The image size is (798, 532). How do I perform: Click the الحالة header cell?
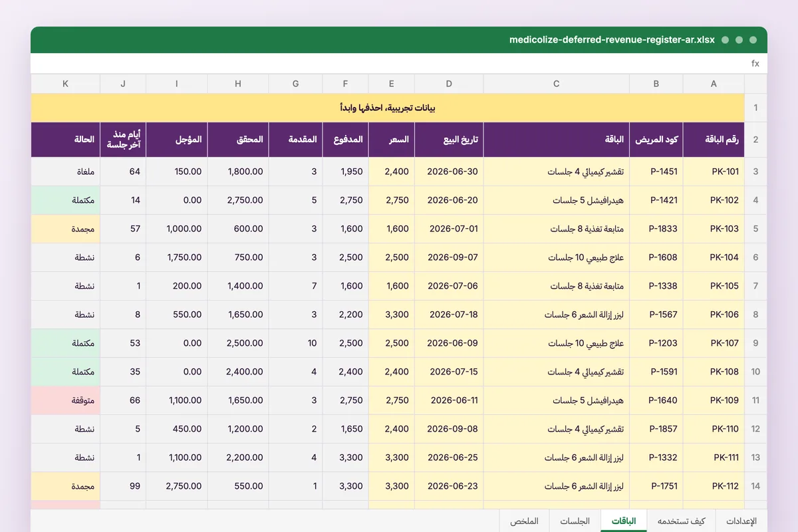[66, 140]
